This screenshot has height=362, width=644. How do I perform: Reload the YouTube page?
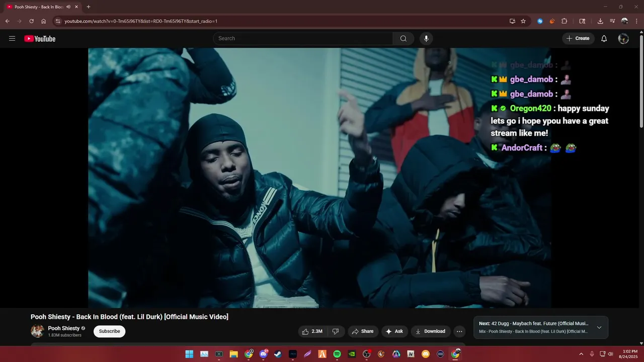tap(31, 21)
